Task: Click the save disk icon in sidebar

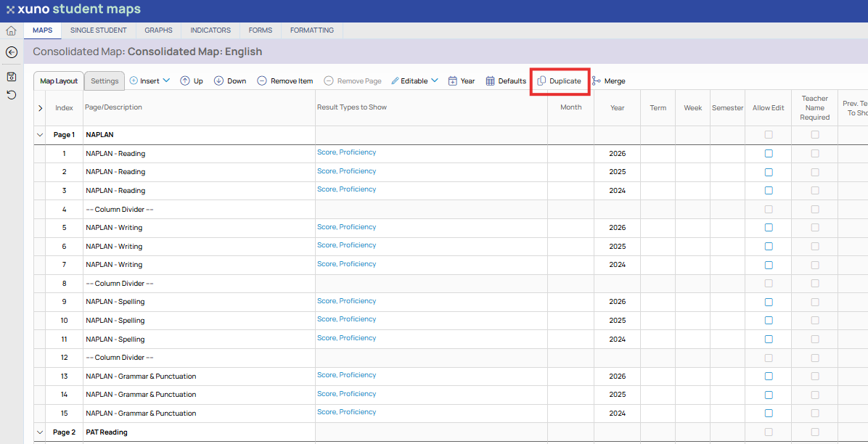Action: coord(11,76)
